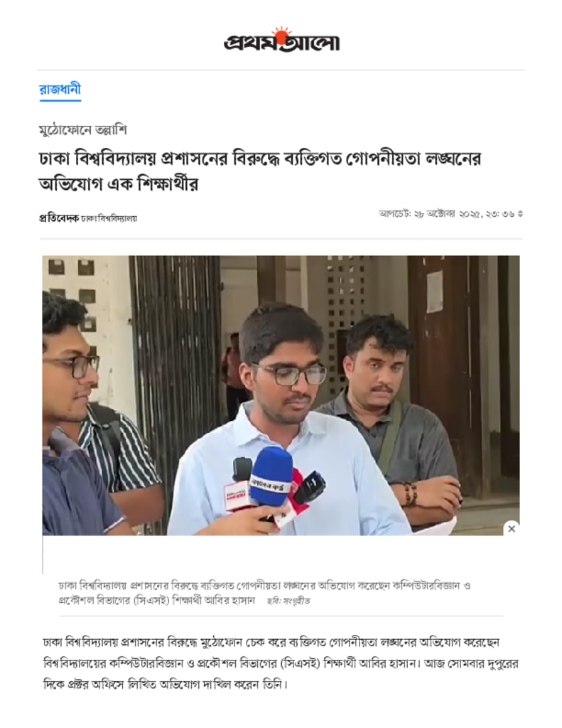Open the রাজধানী section tab
The height and width of the screenshot is (728, 562).
(60, 89)
